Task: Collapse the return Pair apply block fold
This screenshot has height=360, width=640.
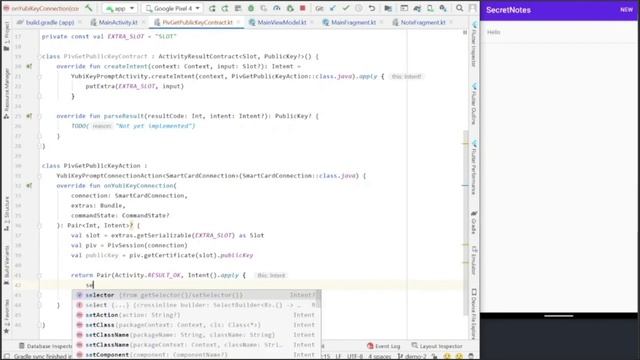Action: pos(40,276)
